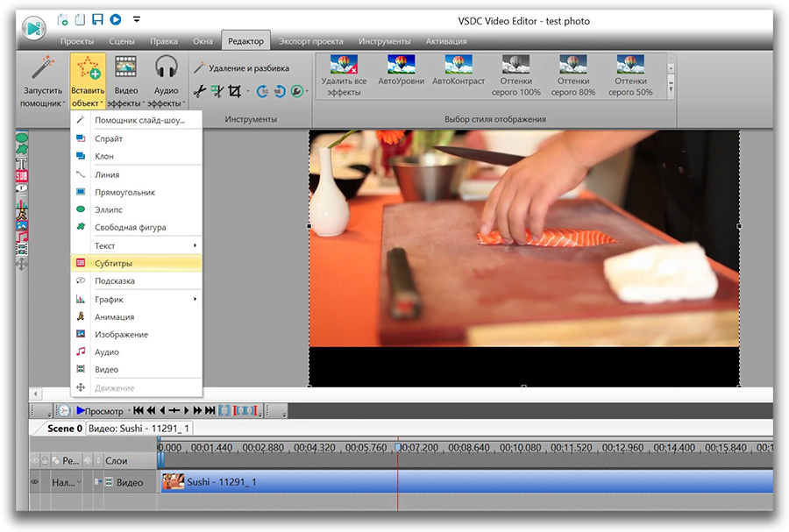Select the crop tool icon
Screen dimensions: 789x532
pyautogui.click(x=235, y=90)
